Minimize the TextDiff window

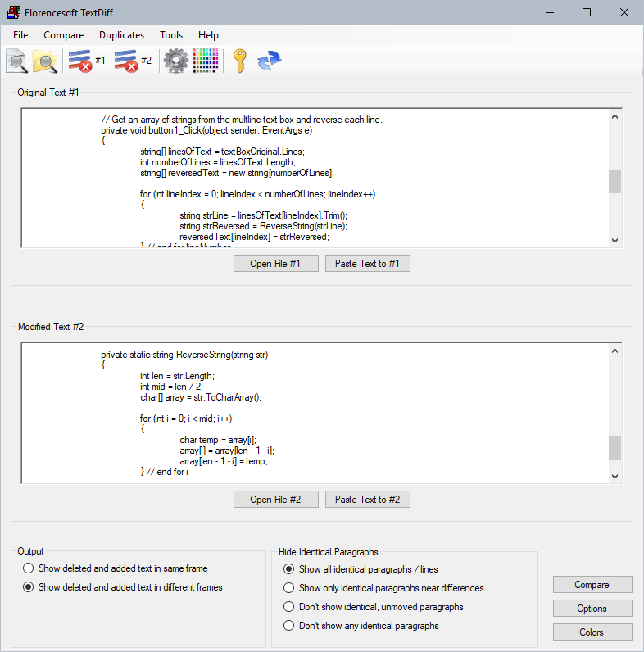[550, 12]
